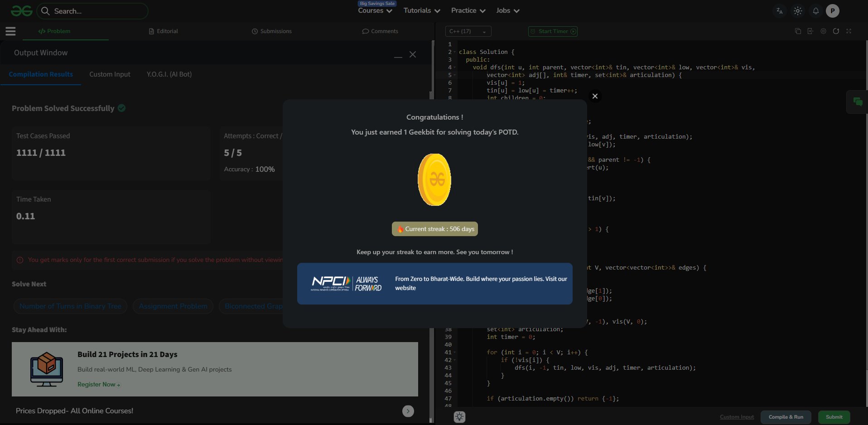Click the Current streak 506 days badge
This screenshot has width=868, height=425.
(435, 229)
